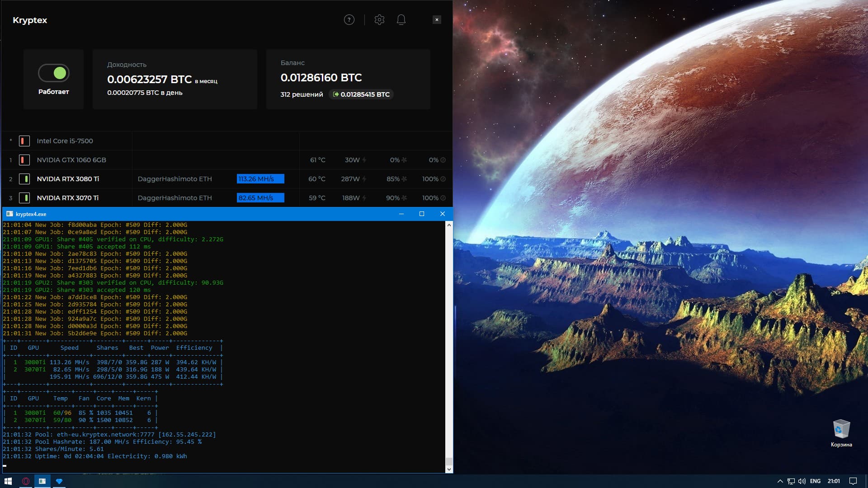868x488 pixels.
Task: Close the kryptex4.exe console window
Action: tap(443, 214)
